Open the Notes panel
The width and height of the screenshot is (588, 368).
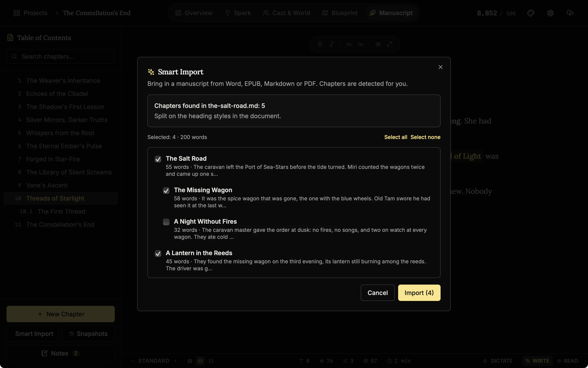point(60,353)
